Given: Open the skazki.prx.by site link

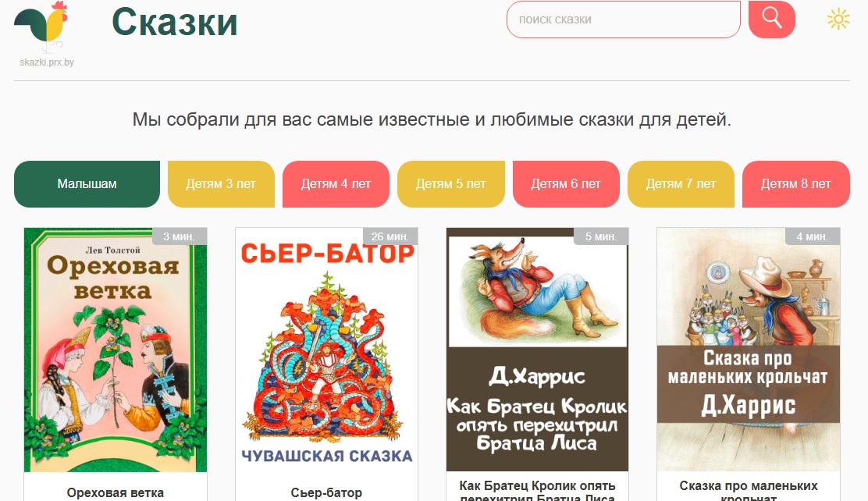Looking at the screenshot, I should 47,62.
